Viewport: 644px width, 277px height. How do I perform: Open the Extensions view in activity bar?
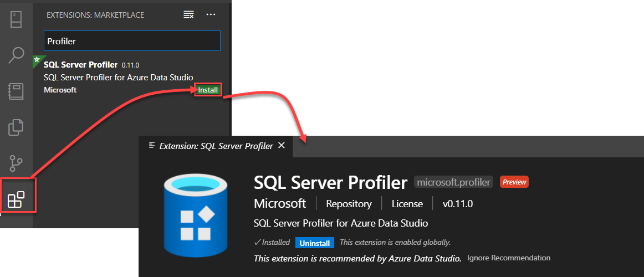pos(16,199)
